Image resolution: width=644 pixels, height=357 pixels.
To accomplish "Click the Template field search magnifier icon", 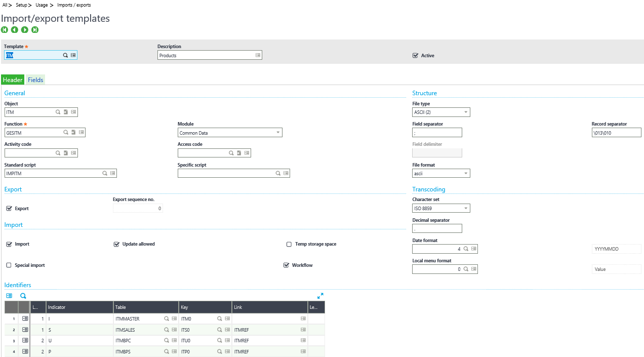I will (65, 55).
